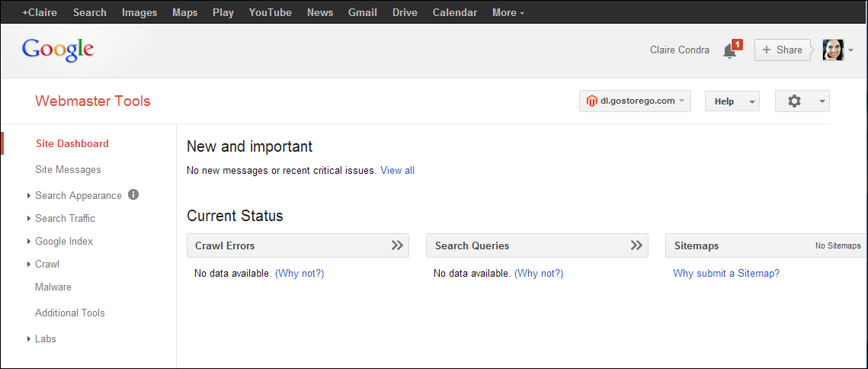Open the Sitemaps panel header

tap(767, 245)
